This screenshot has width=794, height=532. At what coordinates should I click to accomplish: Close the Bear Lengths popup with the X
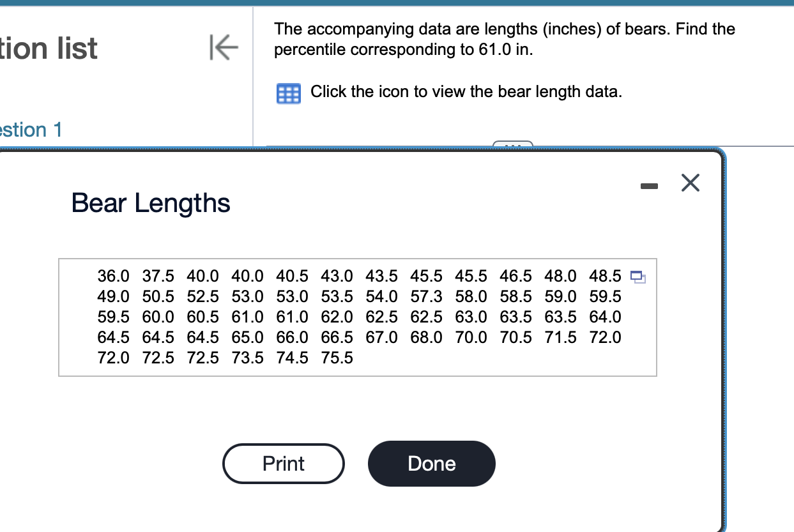pos(691,183)
